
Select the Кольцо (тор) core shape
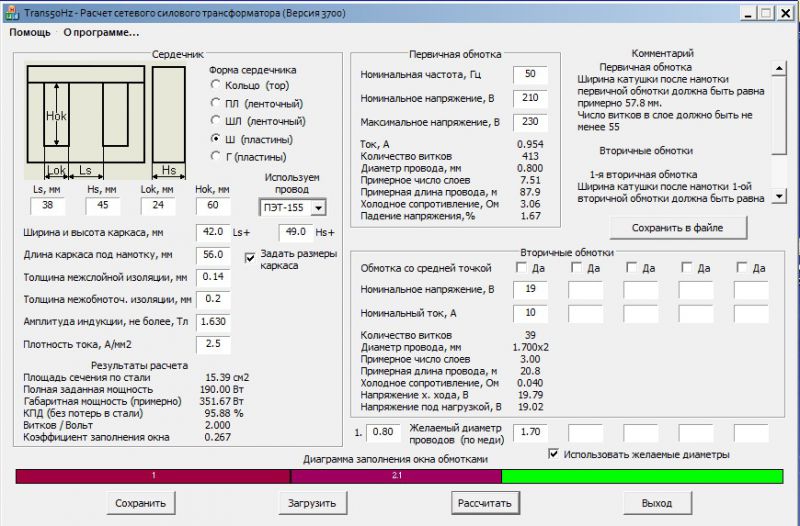(216, 86)
